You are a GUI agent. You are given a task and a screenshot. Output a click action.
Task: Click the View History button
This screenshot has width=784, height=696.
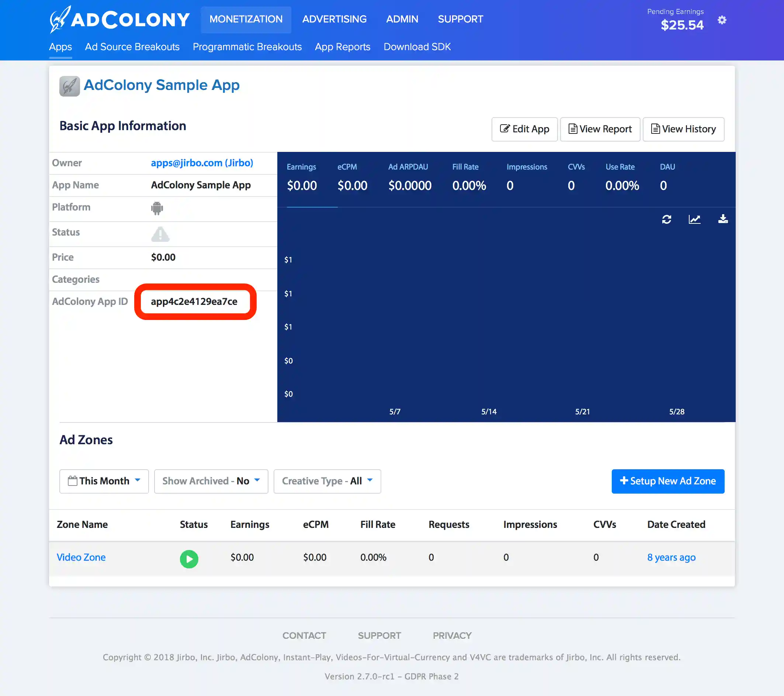683,129
